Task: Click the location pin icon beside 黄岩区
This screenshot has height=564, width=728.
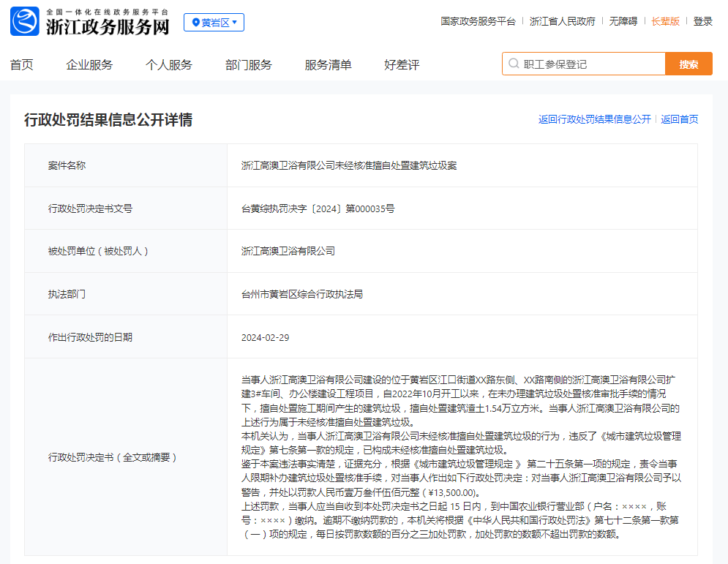Action: coord(196,22)
